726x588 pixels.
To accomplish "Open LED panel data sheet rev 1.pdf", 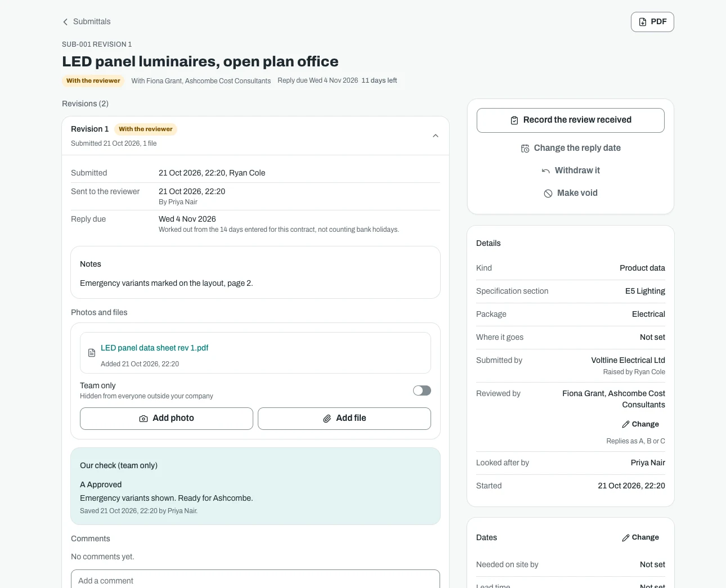I will coord(154,348).
